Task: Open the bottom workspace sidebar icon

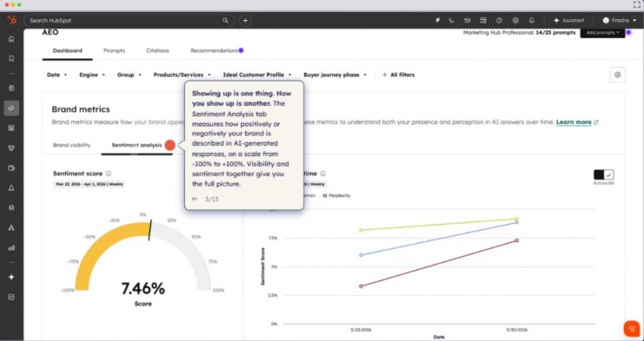Action: coord(12,297)
